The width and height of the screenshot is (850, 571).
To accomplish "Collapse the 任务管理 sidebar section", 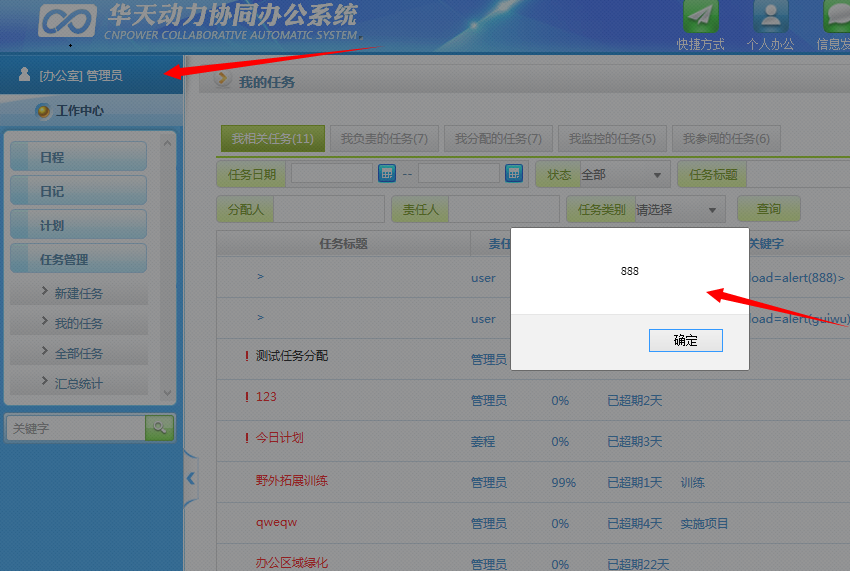I will tap(79, 259).
